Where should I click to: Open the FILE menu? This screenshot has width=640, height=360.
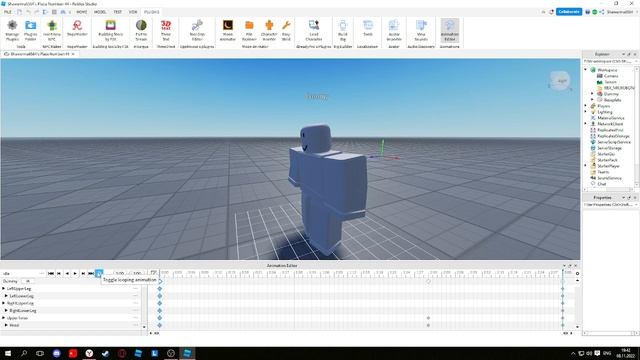point(8,12)
